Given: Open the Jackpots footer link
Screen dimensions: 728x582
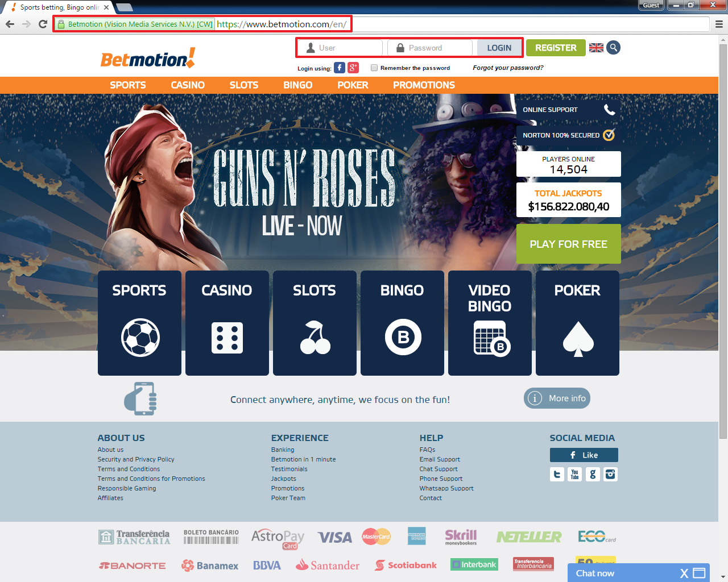Looking at the screenshot, I should pos(284,479).
